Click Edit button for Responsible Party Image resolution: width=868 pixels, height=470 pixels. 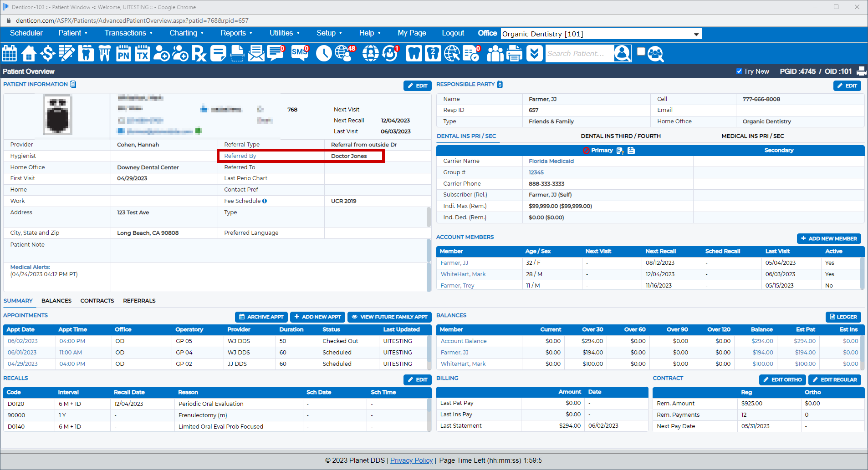coord(847,86)
